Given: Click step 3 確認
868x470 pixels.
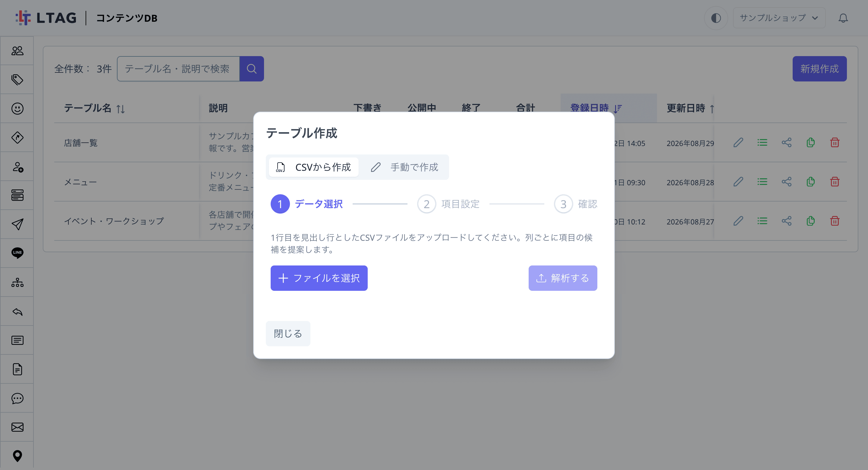Looking at the screenshot, I should (x=576, y=204).
